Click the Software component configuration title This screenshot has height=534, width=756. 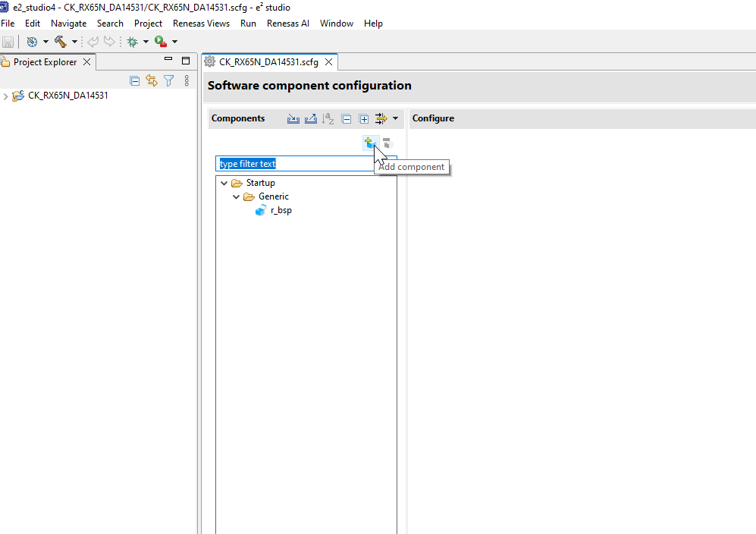click(309, 86)
